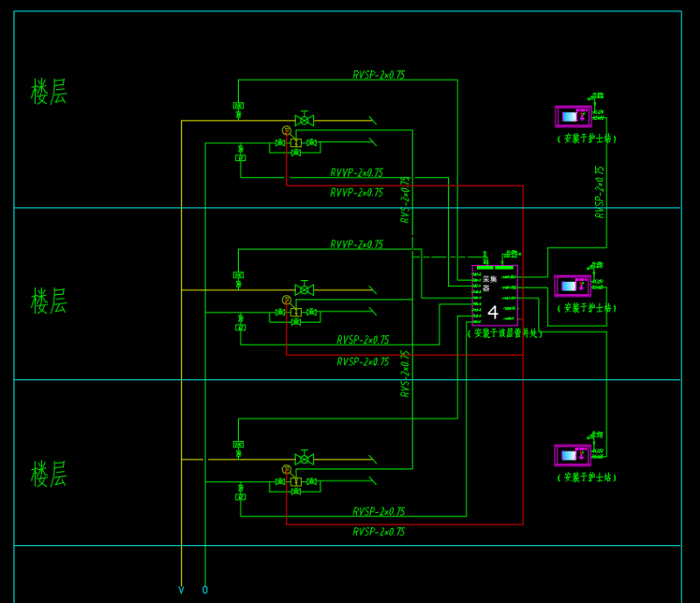
Task: Select the vertical RVSP-2x0.75 label beside the nurse station wire
Action: coord(599,192)
